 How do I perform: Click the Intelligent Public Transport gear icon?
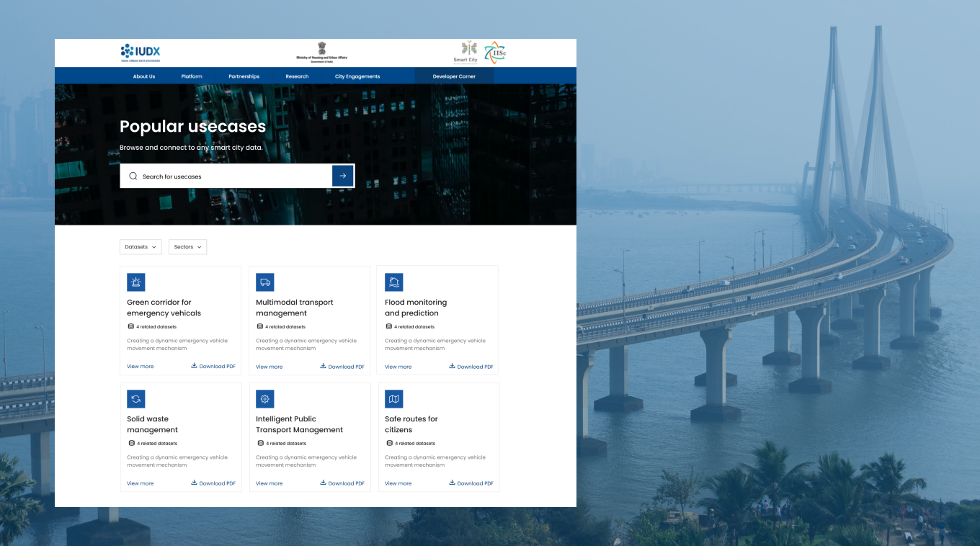click(x=265, y=398)
